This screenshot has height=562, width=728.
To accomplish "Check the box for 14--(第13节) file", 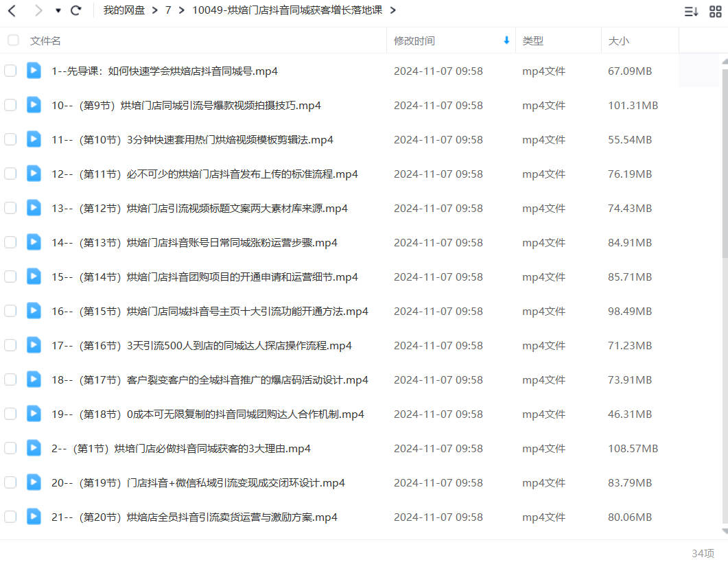I will tap(10, 242).
